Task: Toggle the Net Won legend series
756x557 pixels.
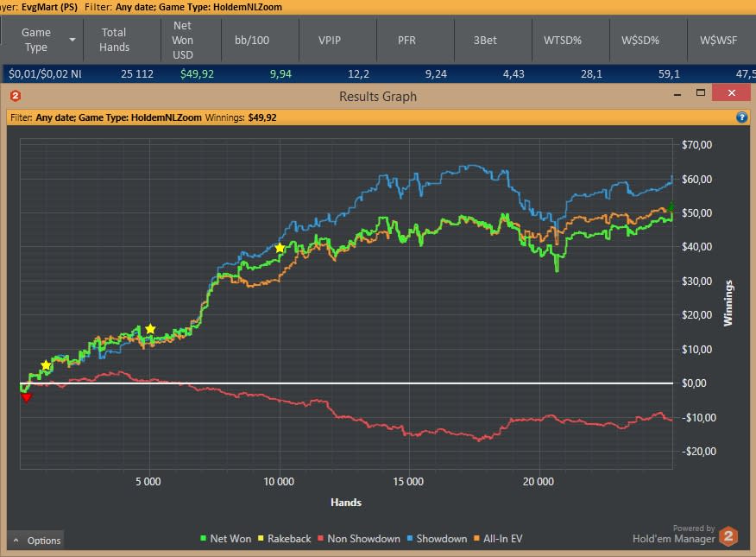Action: click(225, 538)
